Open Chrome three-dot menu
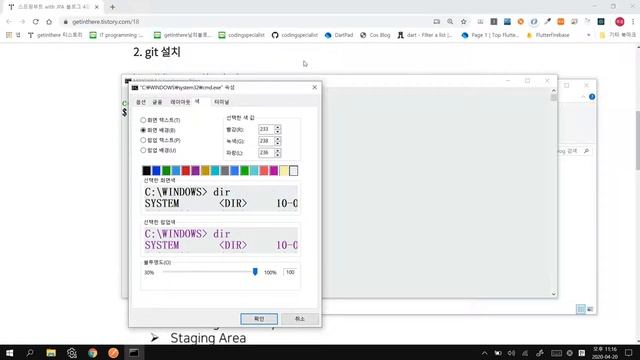This screenshot has width=640, height=360. point(633,22)
